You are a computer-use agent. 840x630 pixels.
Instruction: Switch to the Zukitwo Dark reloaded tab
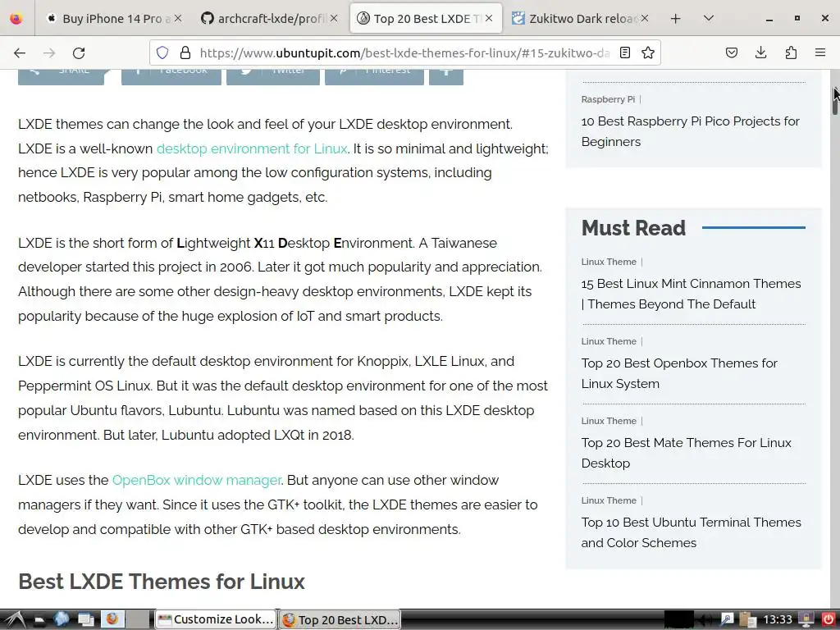(x=581, y=19)
